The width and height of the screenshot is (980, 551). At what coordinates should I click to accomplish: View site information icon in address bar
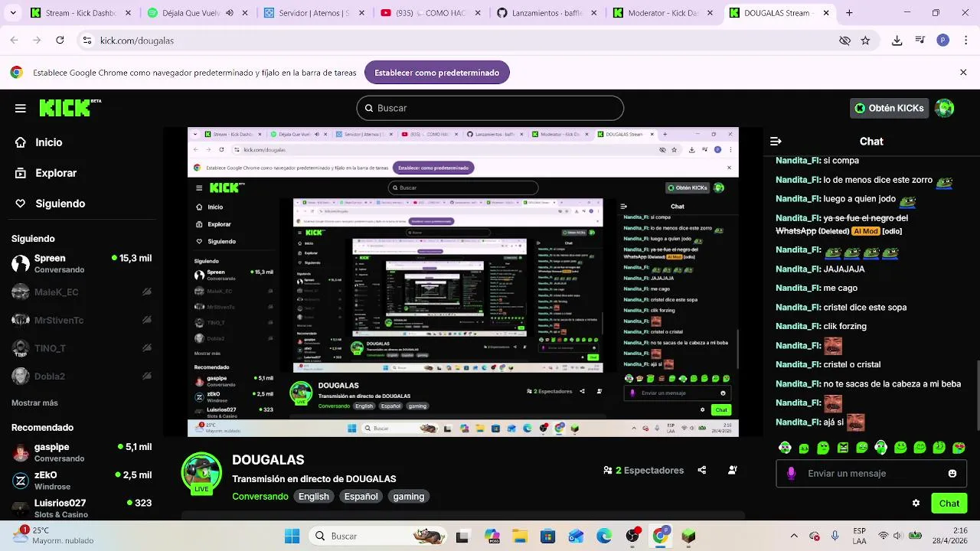point(87,41)
